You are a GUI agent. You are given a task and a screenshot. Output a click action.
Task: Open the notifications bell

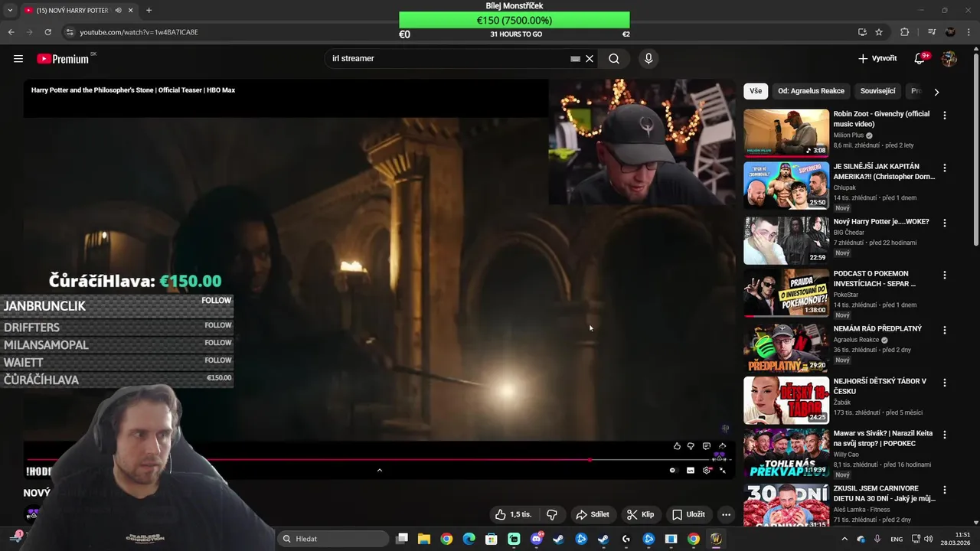click(x=920, y=59)
